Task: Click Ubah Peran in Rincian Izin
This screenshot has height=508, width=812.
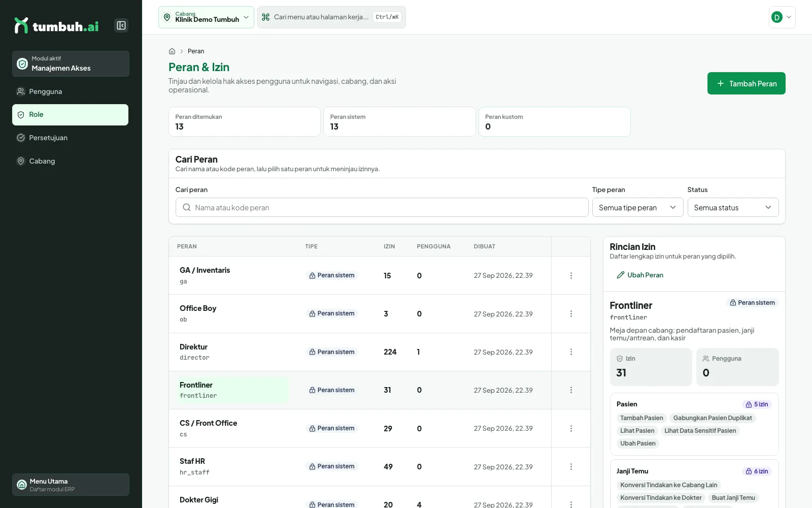Action: [x=640, y=275]
